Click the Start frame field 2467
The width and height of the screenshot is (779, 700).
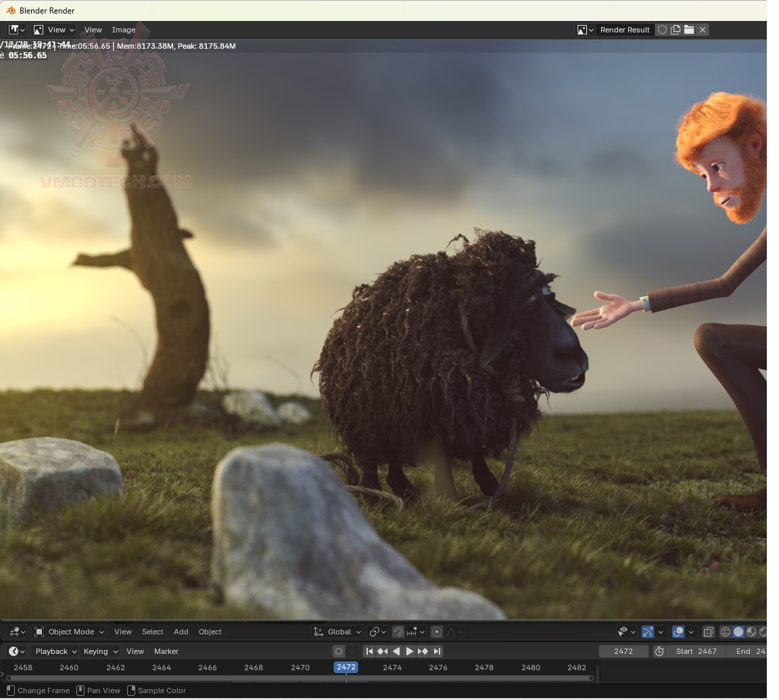(x=696, y=651)
